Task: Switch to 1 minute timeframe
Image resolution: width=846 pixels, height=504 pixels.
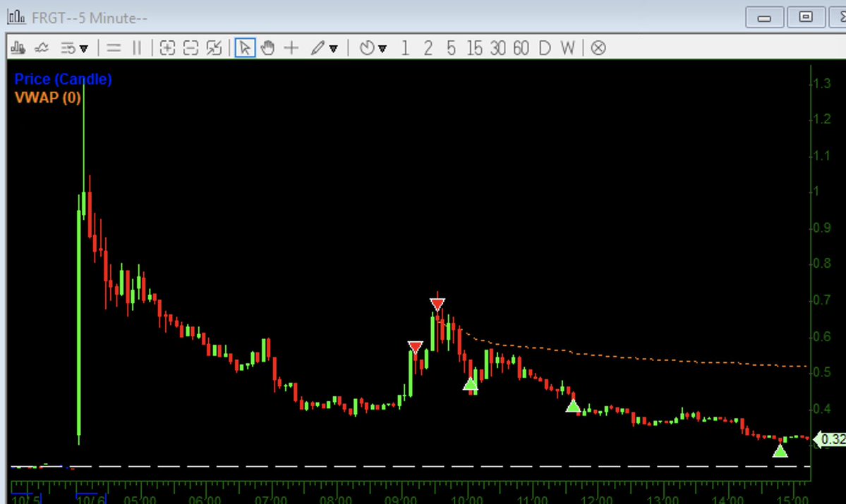Action: tap(405, 48)
